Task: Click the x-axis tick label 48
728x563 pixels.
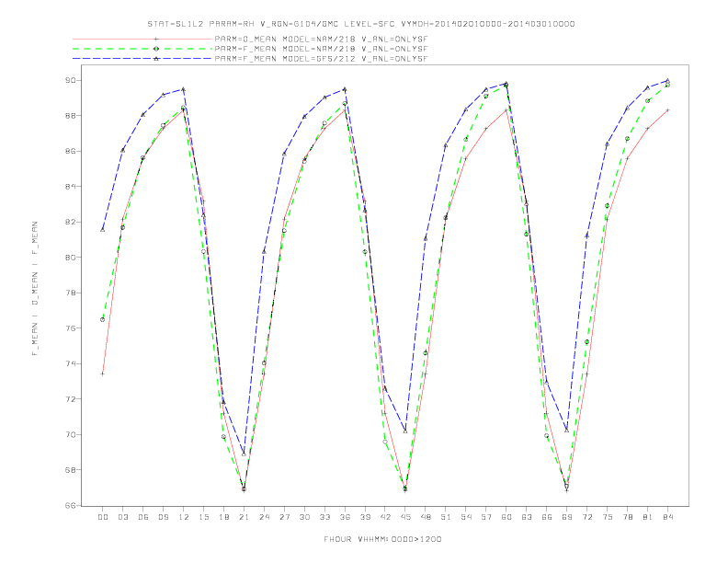Action: 426,517
